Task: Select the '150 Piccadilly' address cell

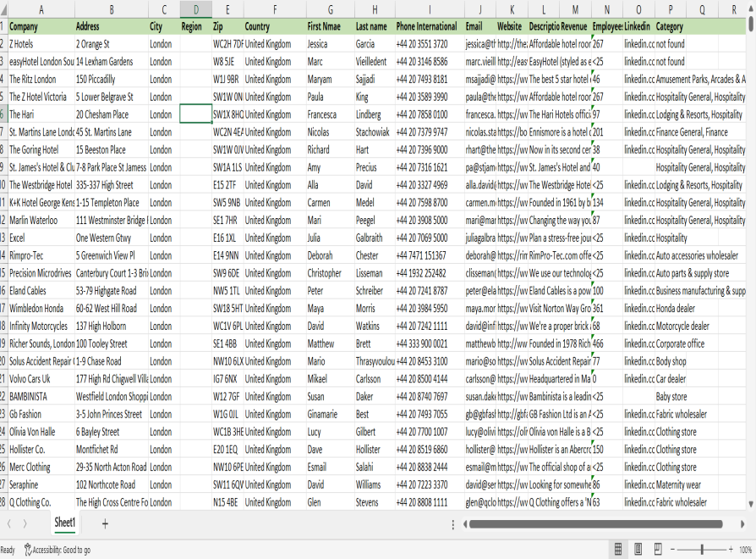Action: (112, 79)
